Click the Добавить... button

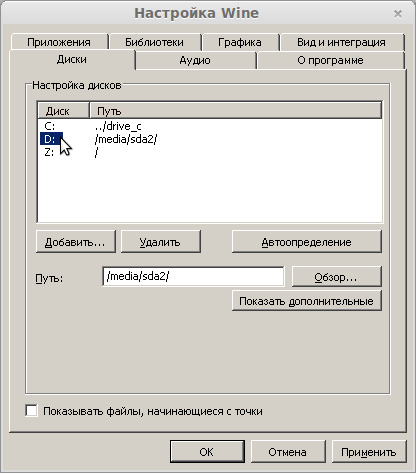point(76,242)
